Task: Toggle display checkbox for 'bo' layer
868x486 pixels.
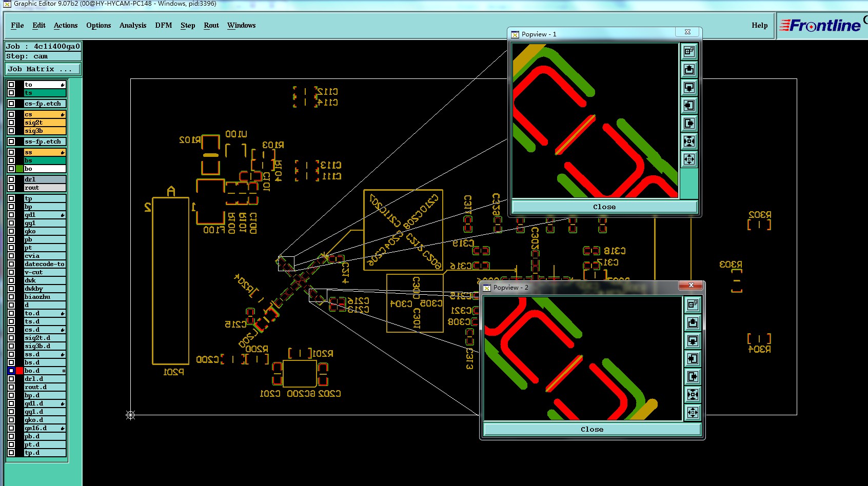Action: tap(11, 169)
